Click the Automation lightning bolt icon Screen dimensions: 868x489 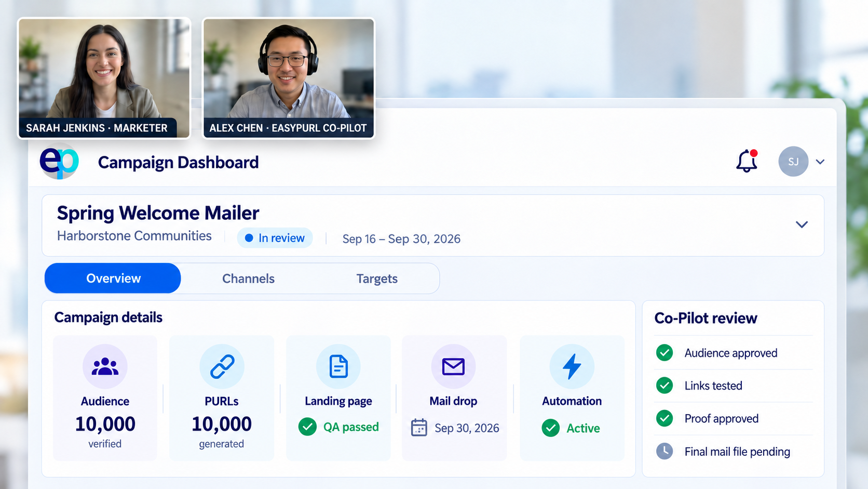[572, 366]
